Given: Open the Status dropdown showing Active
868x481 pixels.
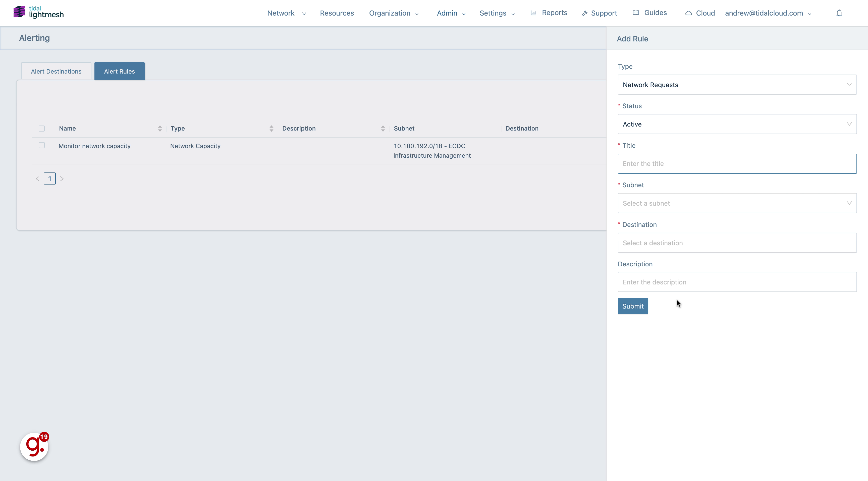Looking at the screenshot, I should tap(737, 124).
